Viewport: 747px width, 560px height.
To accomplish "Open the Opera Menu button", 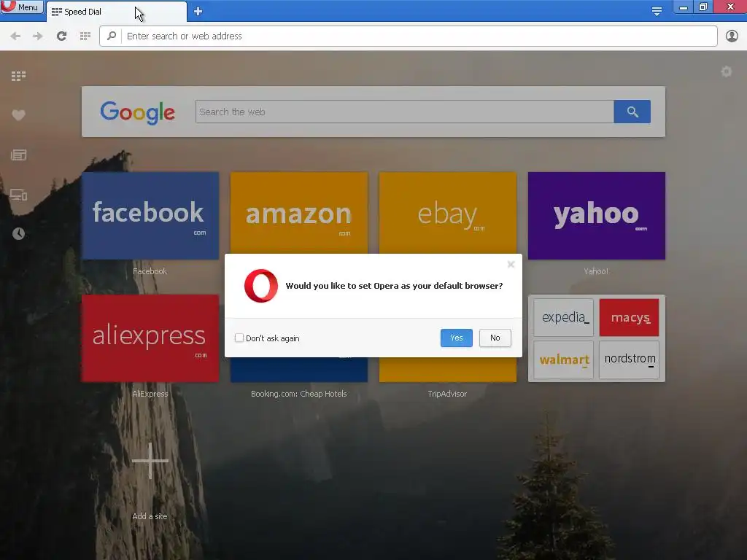I will (x=21, y=7).
